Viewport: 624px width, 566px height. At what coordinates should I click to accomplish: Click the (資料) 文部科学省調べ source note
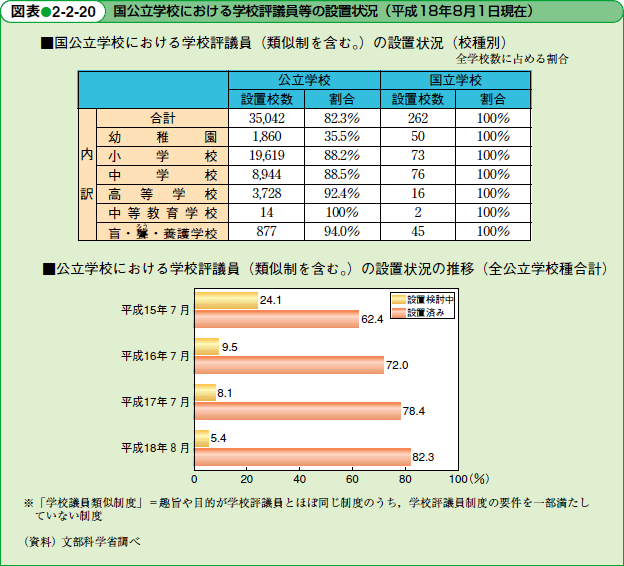[82, 542]
